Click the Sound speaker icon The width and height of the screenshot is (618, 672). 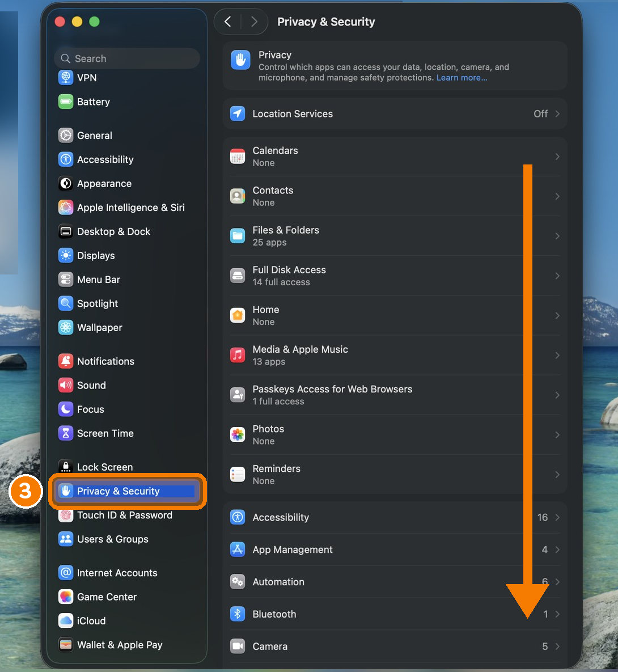66,385
